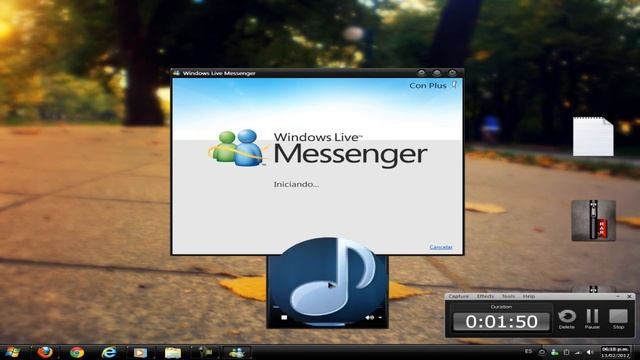Screen dimensions: 640x360
Task: Click the ES language indicator in tray
Action: [528, 351]
